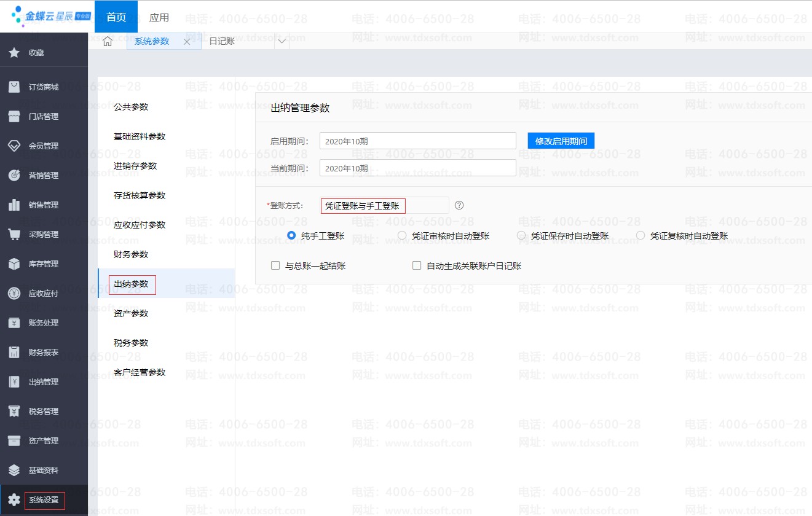The image size is (812, 516).
Task: Expand the tab list dropdown arrow
Action: coord(282,41)
